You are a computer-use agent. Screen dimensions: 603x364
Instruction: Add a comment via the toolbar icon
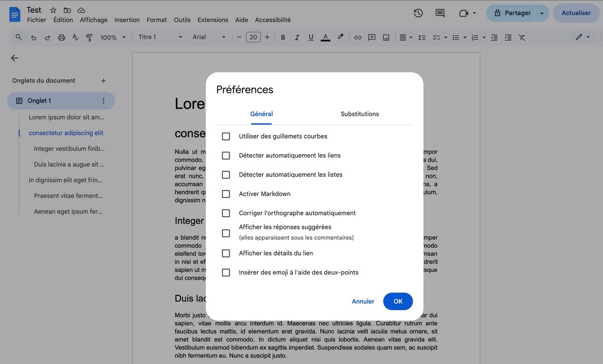click(x=371, y=37)
